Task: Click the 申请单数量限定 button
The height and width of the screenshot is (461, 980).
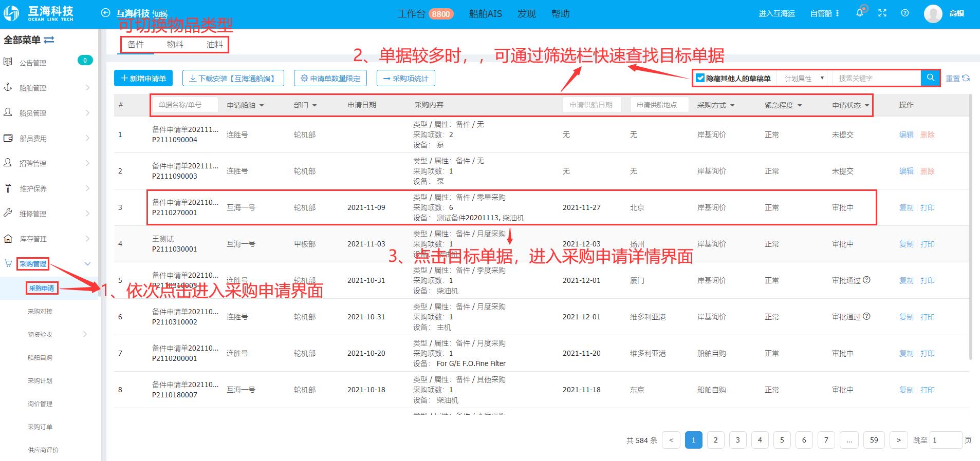Action: point(330,78)
